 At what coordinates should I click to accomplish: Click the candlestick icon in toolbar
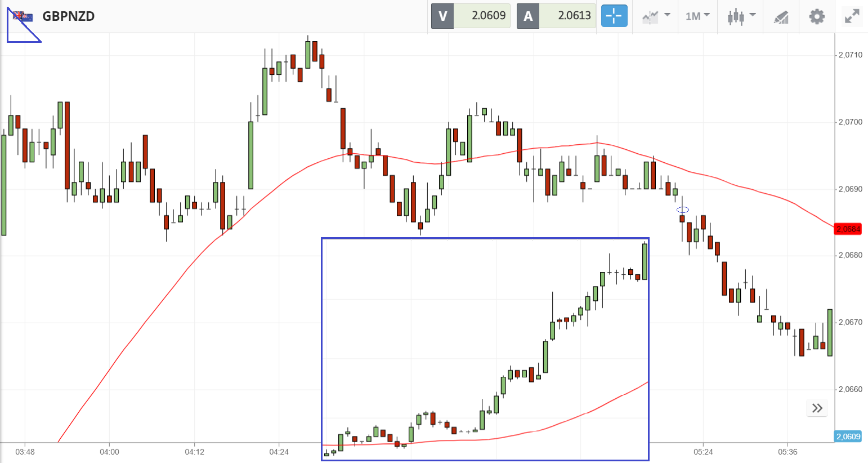(x=736, y=16)
